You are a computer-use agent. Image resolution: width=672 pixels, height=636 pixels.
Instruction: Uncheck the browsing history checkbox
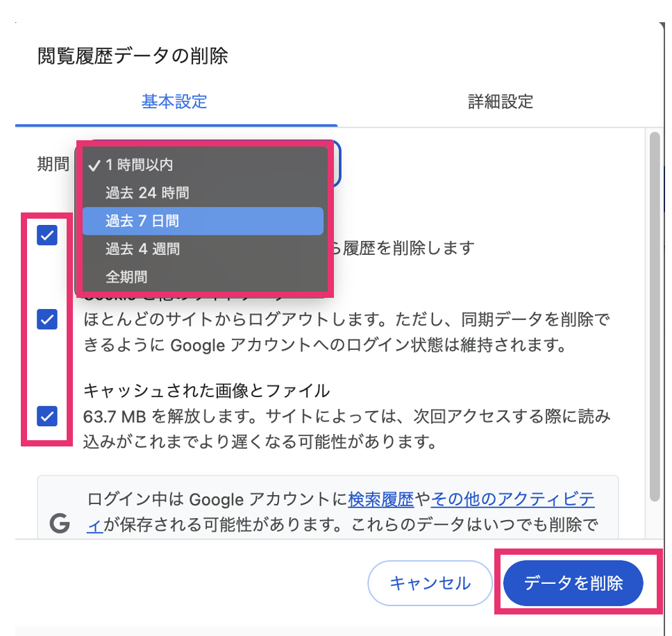tap(47, 235)
